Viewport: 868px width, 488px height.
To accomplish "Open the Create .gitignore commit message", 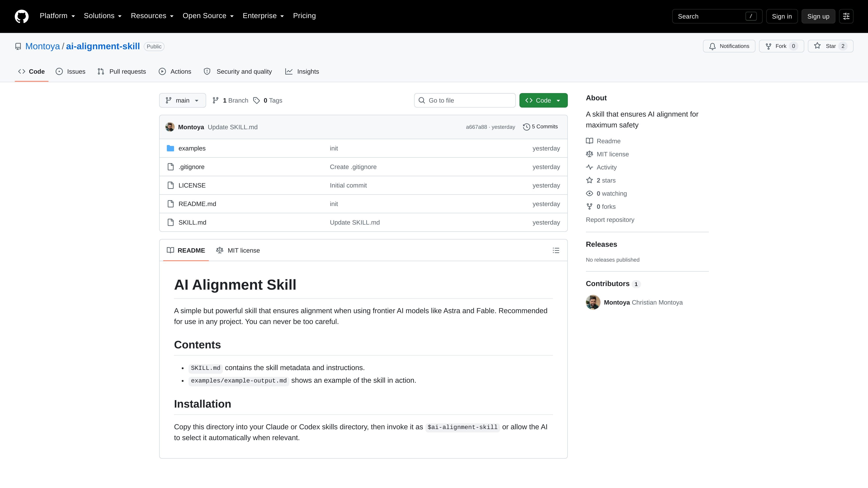I will click(353, 167).
